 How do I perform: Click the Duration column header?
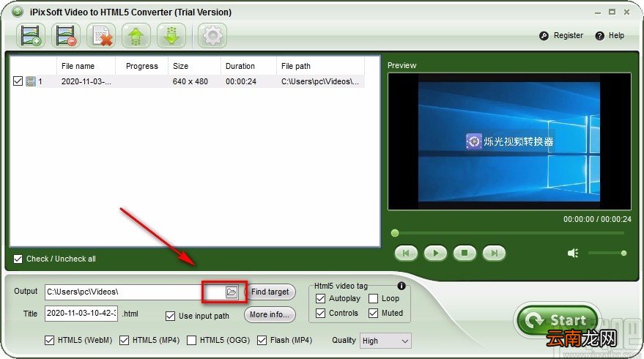(248, 66)
